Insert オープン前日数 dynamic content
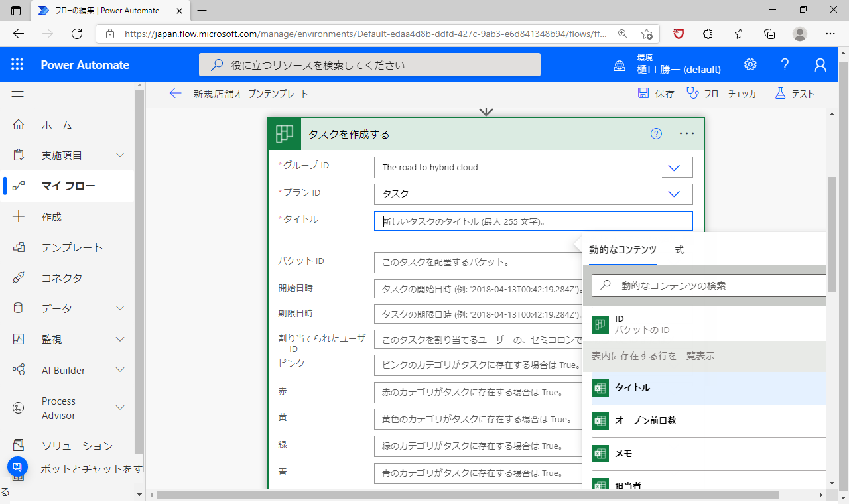This screenshot has height=504, width=849. [x=709, y=421]
